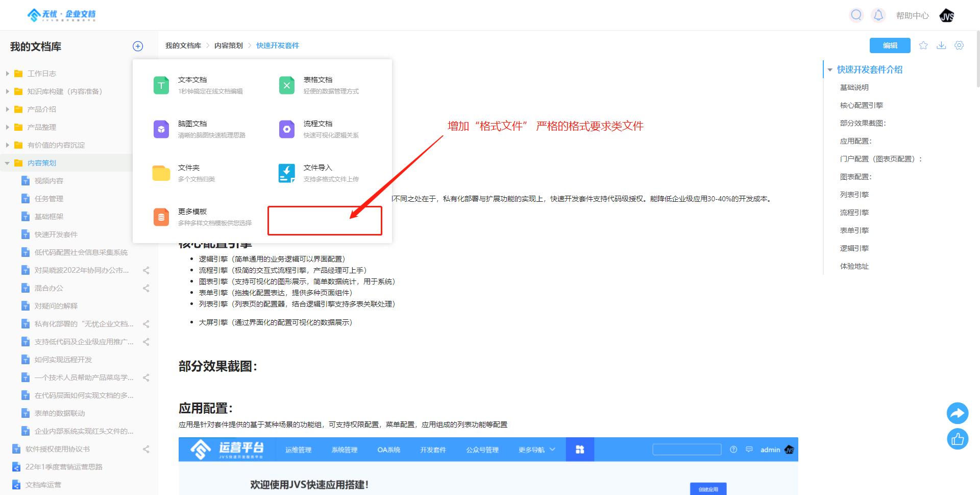Viewport: 980px width, 495px height.
Task: Open 更多模板 more templates
Action: (x=202, y=217)
